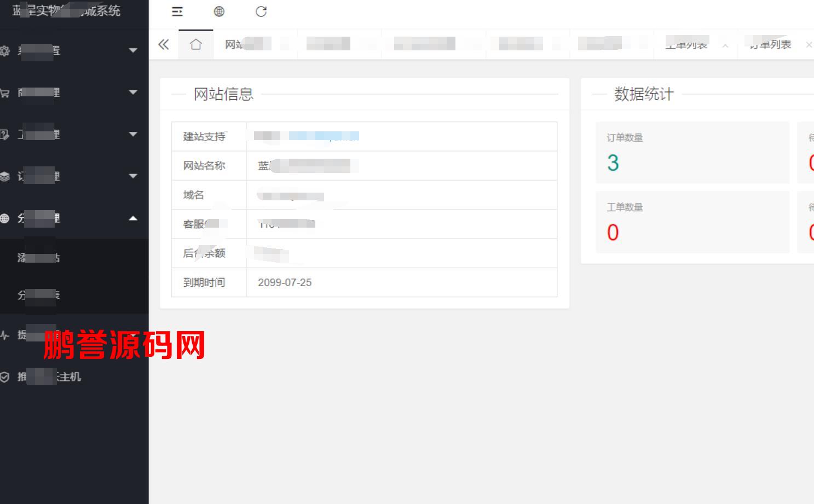Viewport: 814px width, 504px height.
Task: Click the 域名 label cell
Action: (209, 195)
